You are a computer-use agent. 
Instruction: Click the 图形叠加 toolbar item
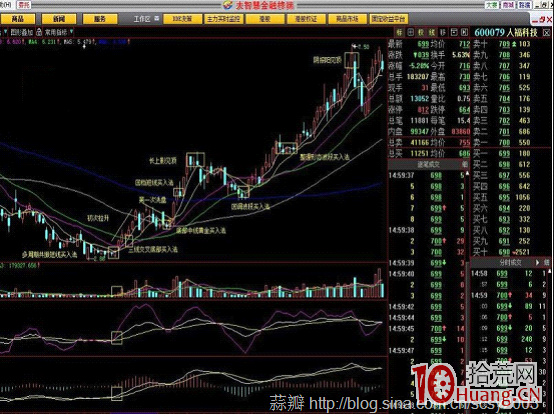tap(22, 32)
